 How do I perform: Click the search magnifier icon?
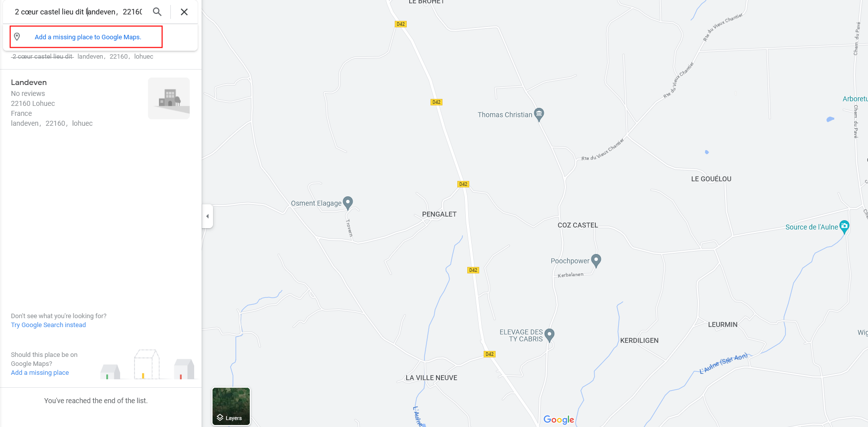[x=157, y=12]
